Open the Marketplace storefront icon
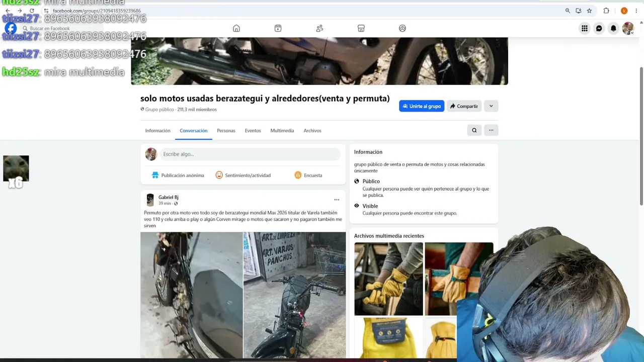This screenshot has height=362, width=644. [361, 29]
